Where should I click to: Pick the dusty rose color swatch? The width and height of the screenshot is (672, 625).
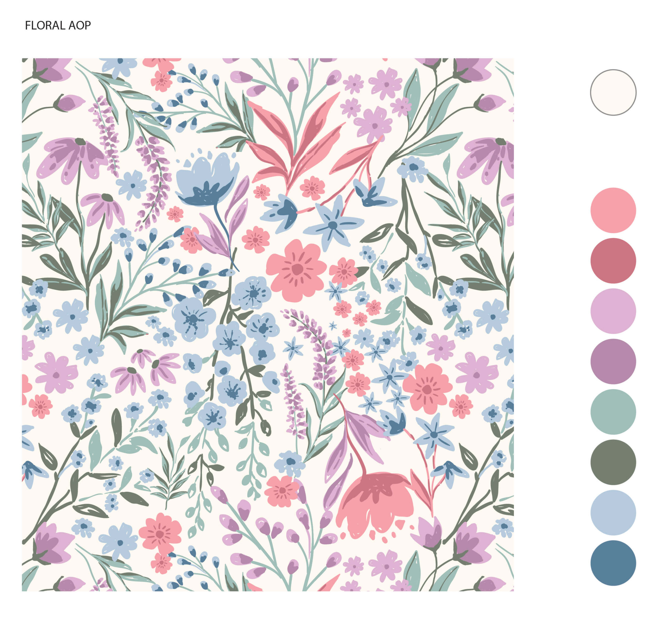pos(613,261)
